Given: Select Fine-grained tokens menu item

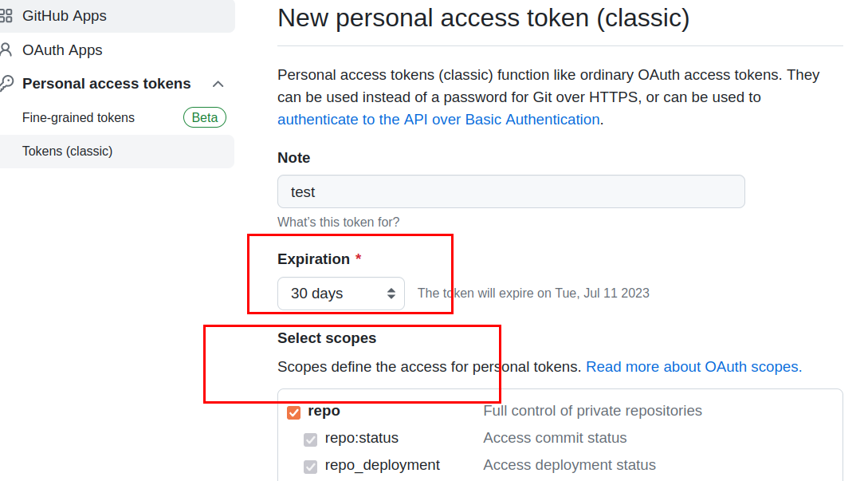Looking at the screenshot, I should (78, 118).
